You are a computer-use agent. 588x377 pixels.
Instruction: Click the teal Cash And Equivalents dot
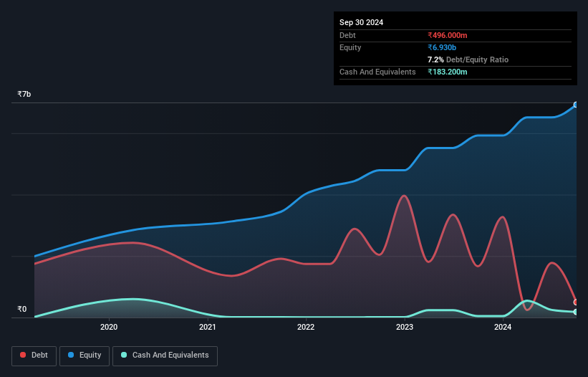124,355
